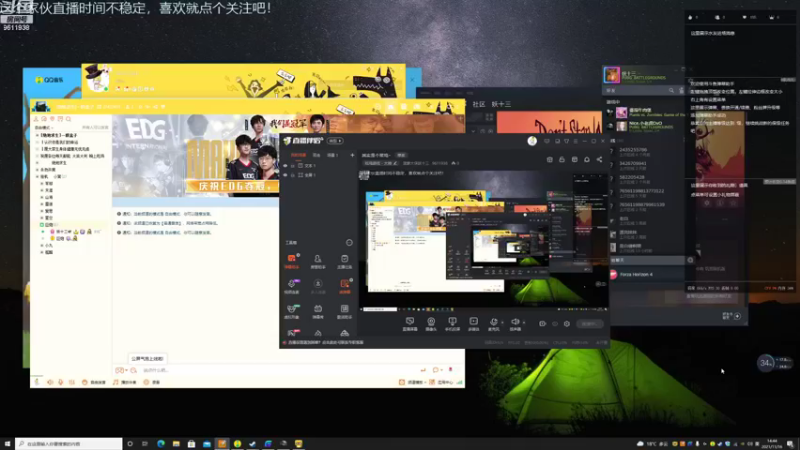The image size is (800, 450).
Task: Click 自由发言 button in YY bottom bar
Action: point(94,382)
